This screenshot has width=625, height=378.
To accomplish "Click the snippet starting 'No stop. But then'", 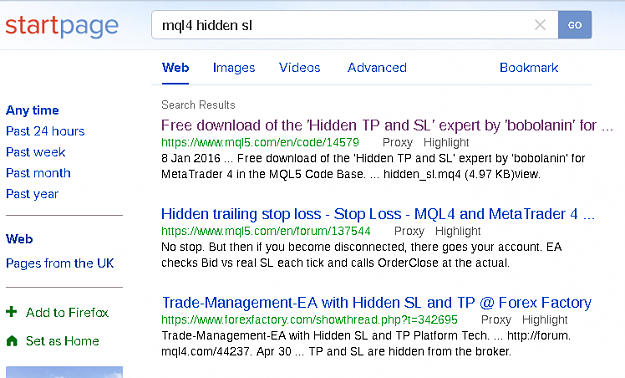I will pyautogui.click(x=362, y=255).
